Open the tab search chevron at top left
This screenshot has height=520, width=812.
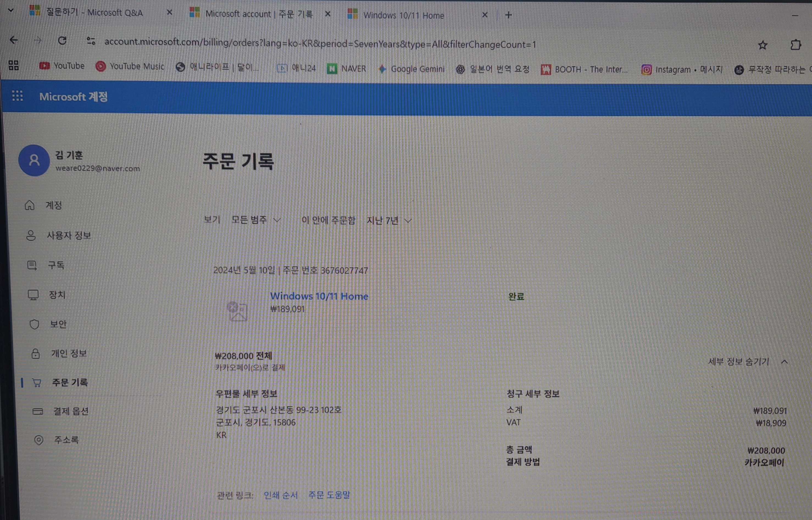coord(11,10)
